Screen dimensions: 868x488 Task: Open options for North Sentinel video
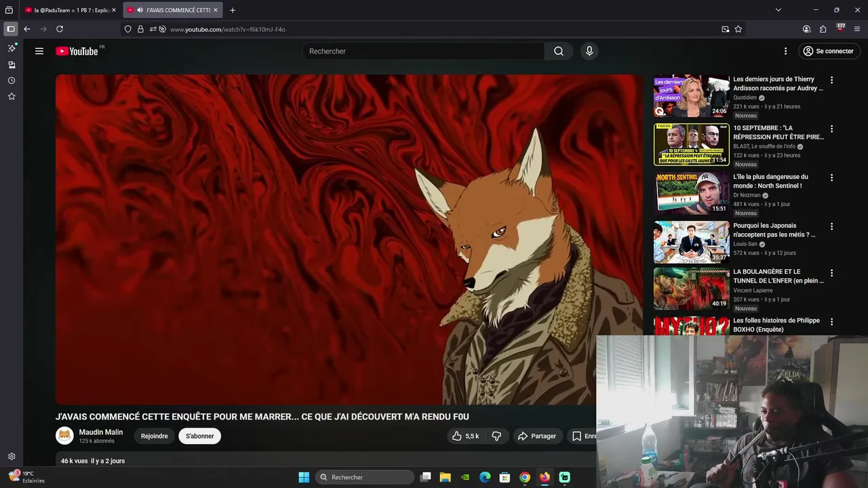click(831, 178)
